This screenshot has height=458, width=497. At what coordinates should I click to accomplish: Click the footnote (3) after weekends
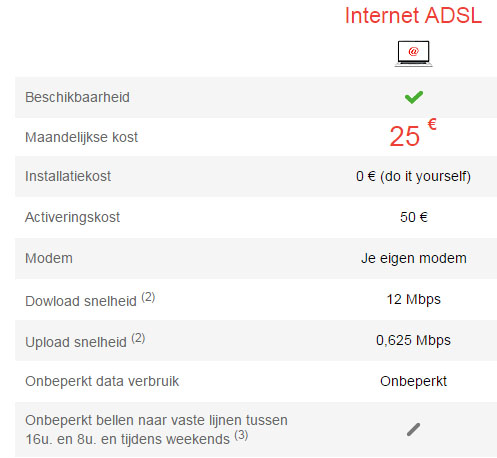coord(241,435)
